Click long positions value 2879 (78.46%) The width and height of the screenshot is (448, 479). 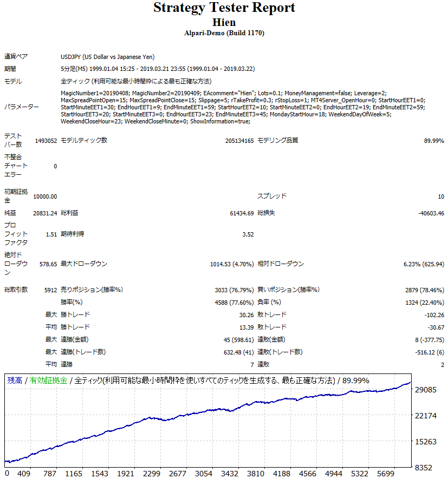[425, 290]
